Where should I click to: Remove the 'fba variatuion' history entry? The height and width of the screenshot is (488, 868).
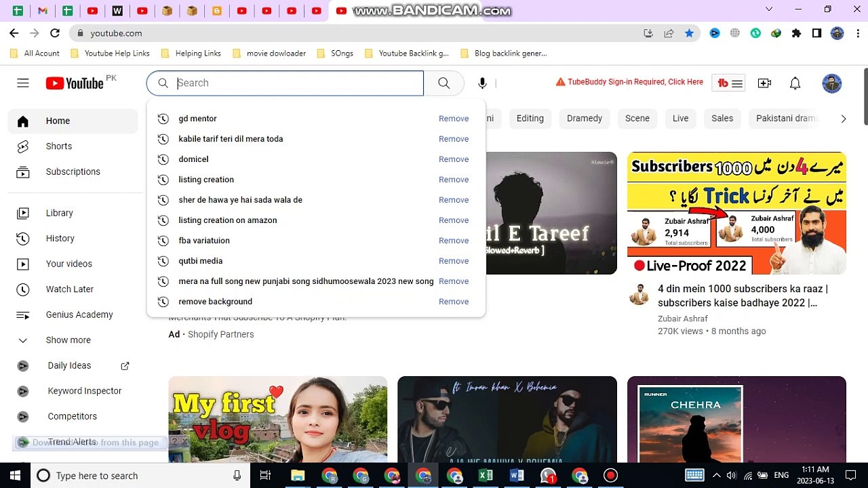(454, 241)
